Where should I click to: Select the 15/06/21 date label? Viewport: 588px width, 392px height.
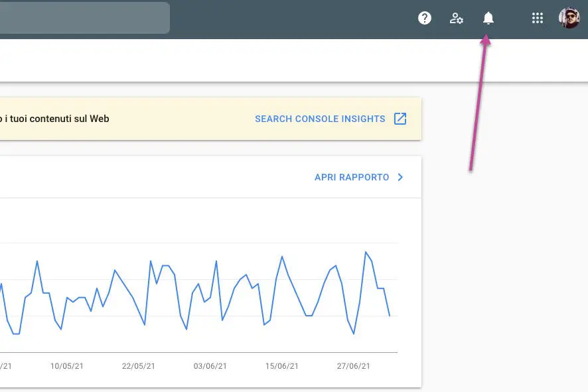point(282,366)
